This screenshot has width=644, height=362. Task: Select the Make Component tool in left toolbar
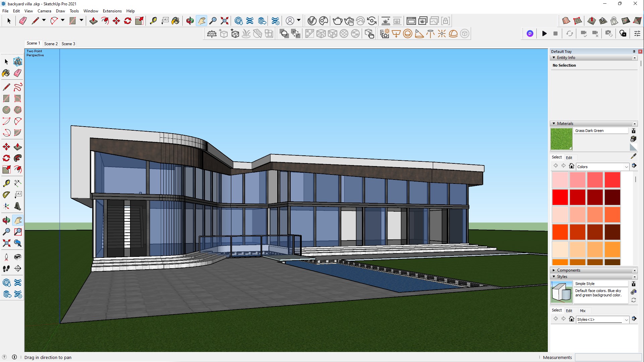[x=18, y=62]
